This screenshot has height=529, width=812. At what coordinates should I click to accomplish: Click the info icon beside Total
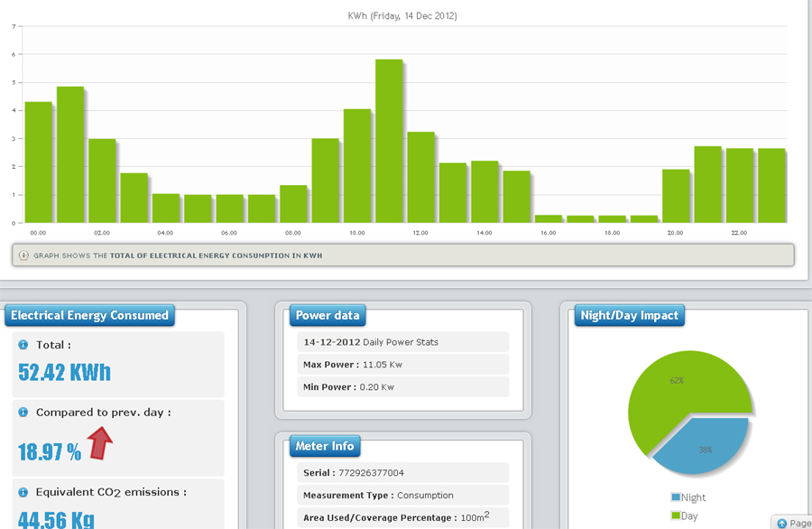point(23,345)
